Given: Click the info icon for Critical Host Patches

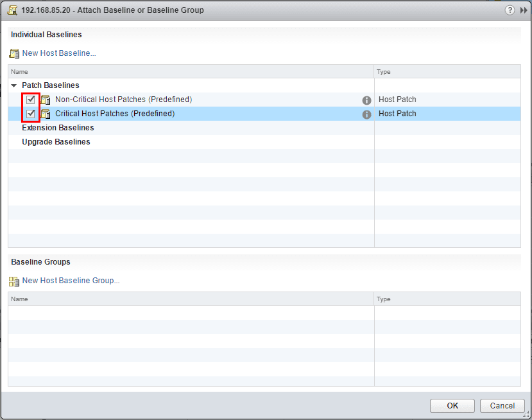Looking at the screenshot, I should [x=366, y=114].
